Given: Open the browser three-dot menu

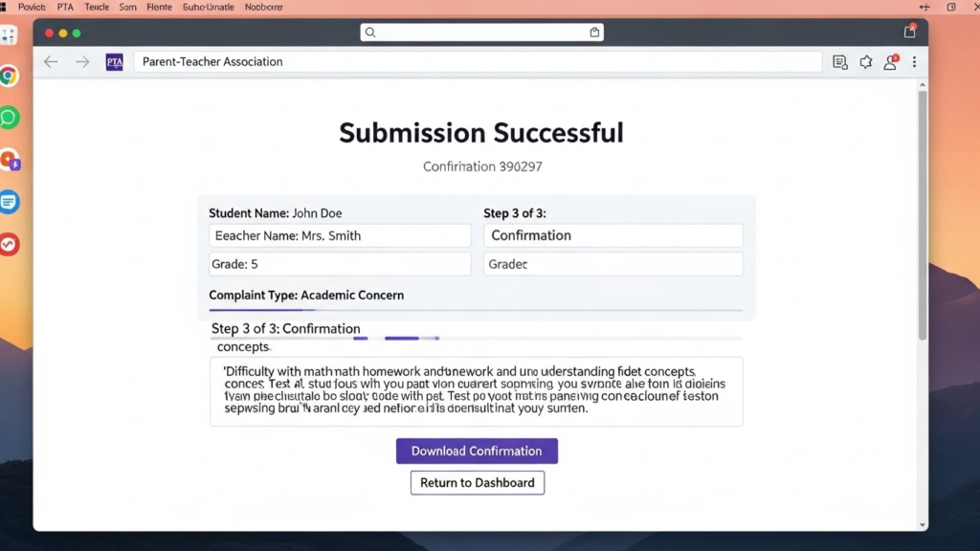Looking at the screenshot, I should click(x=916, y=61).
